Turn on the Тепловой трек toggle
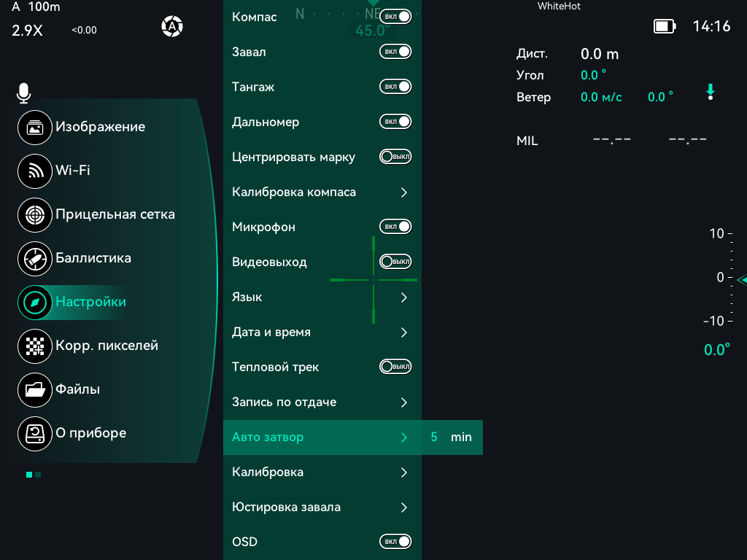This screenshot has height=560, width=747. tap(395, 367)
